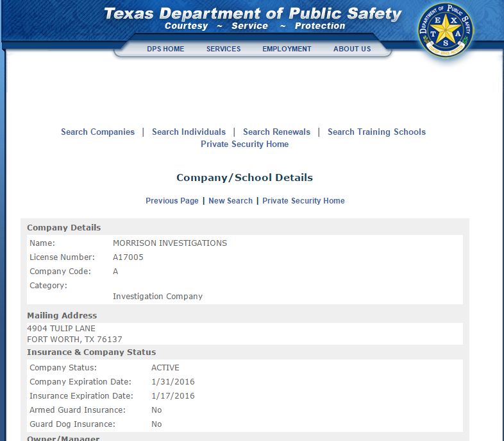
Task: Select the Company/School Details heading
Action: point(244,178)
